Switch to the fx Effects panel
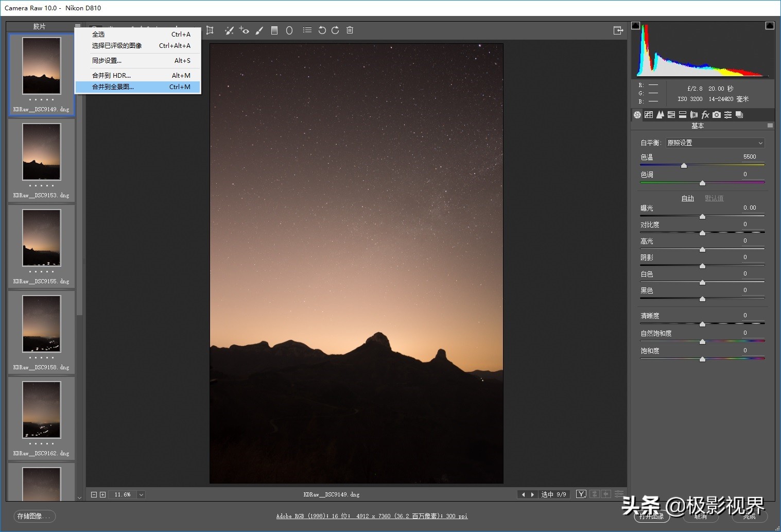The height and width of the screenshot is (532, 781). pos(705,115)
